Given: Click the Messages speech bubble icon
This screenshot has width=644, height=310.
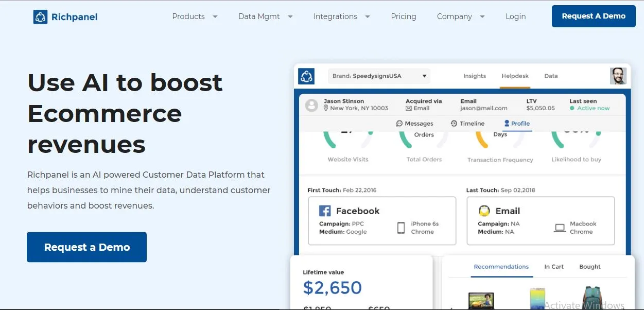Looking at the screenshot, I should [x=399, y=124].
